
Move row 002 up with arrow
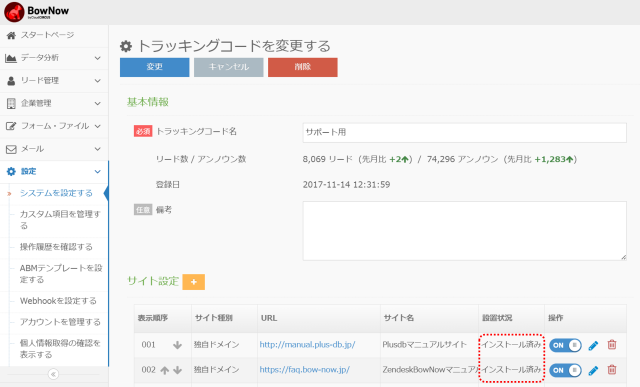164,370
